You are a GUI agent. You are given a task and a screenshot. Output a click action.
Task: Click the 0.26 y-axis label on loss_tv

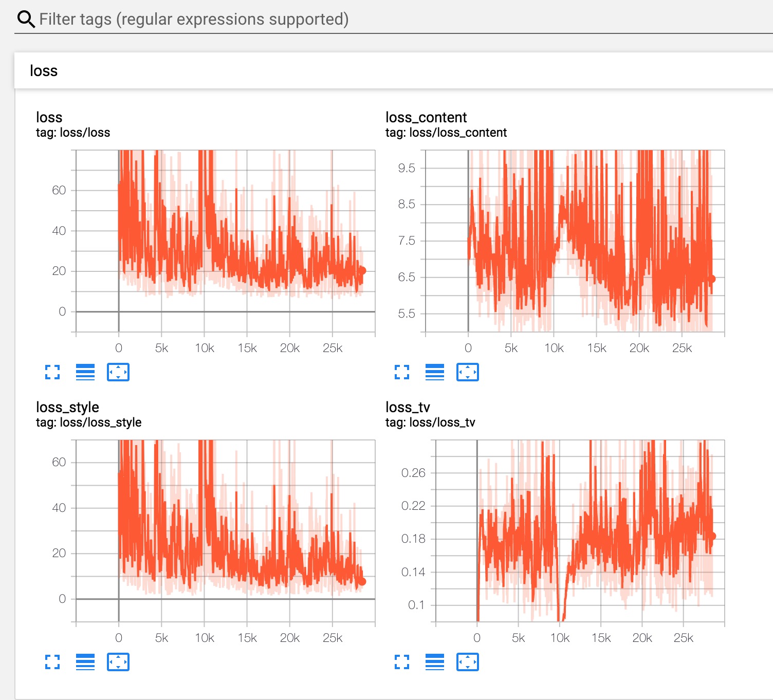(413, 473)
